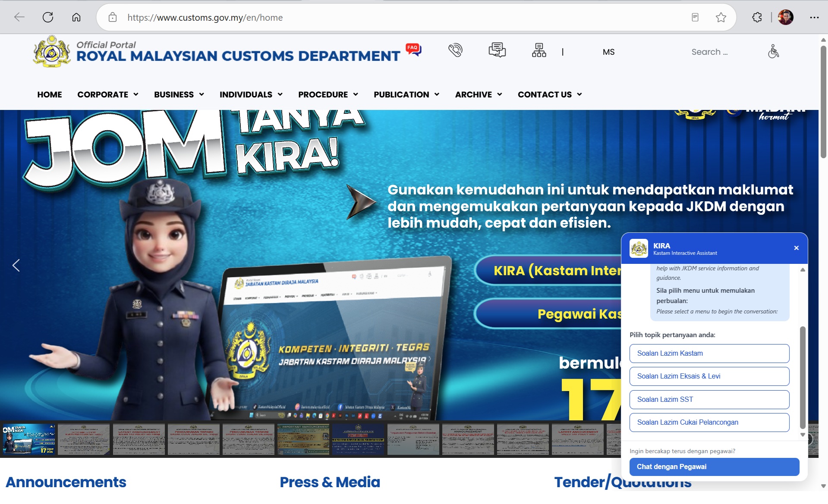Go back to the previous page
828x504 pixels.
pos(19,17)
